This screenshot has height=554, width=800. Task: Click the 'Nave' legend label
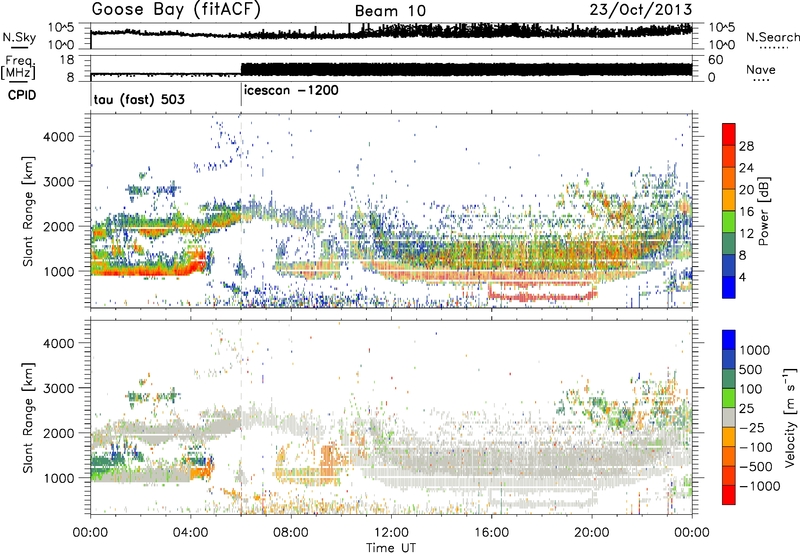[x=761, y=69]
